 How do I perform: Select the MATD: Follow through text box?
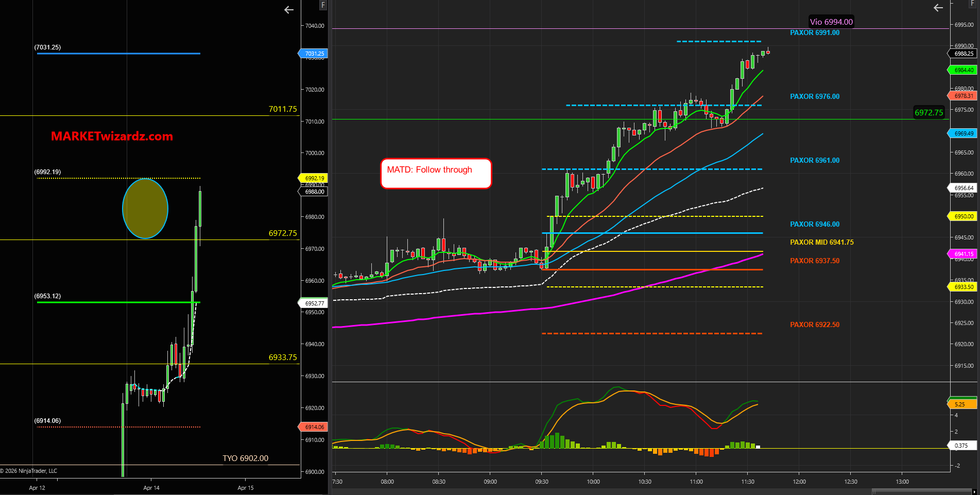[x=436, y=174]
